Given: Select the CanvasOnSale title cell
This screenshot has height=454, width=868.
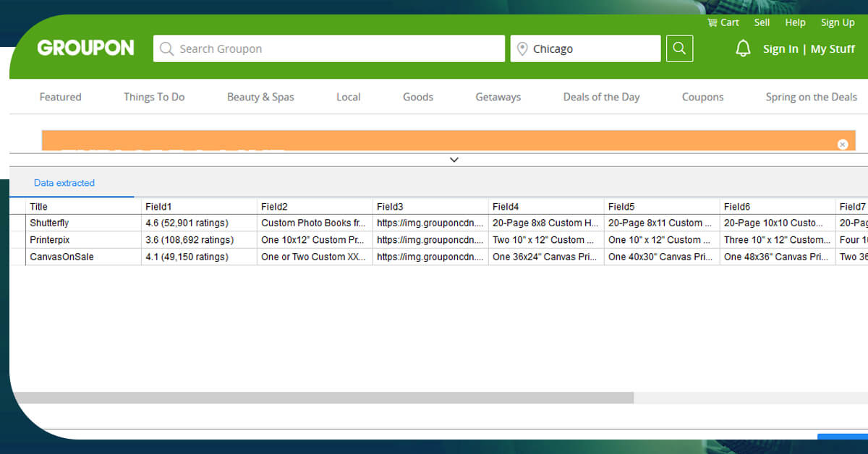Looking at the screenshot, I should tap(83, 257).
